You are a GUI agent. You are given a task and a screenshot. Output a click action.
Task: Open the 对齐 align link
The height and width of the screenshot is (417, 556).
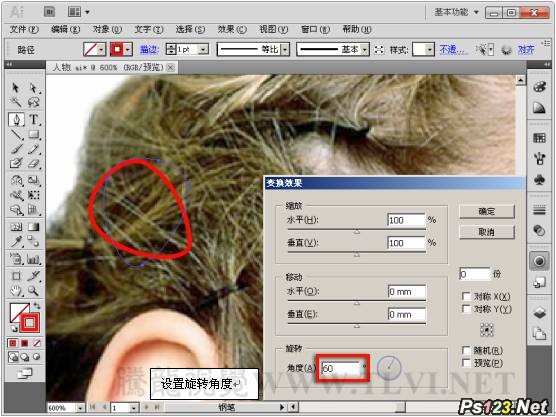click(x=526, y=50)
